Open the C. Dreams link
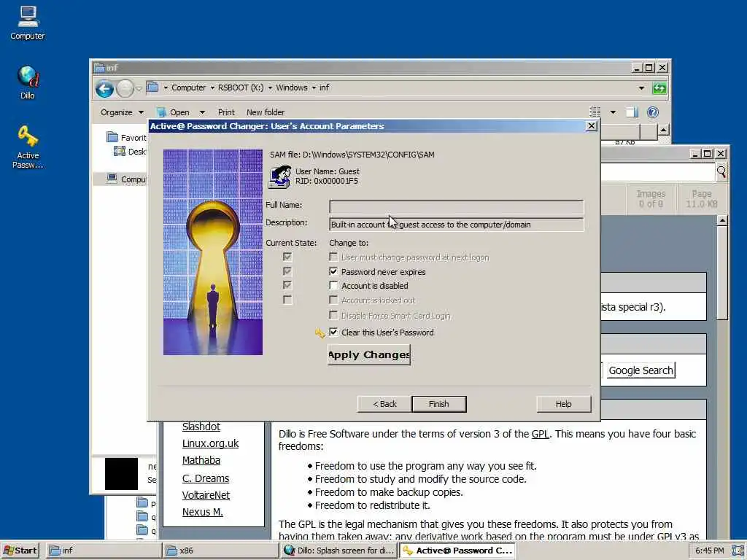This screenshot has width=747, height=560. (x=205, y=478)
